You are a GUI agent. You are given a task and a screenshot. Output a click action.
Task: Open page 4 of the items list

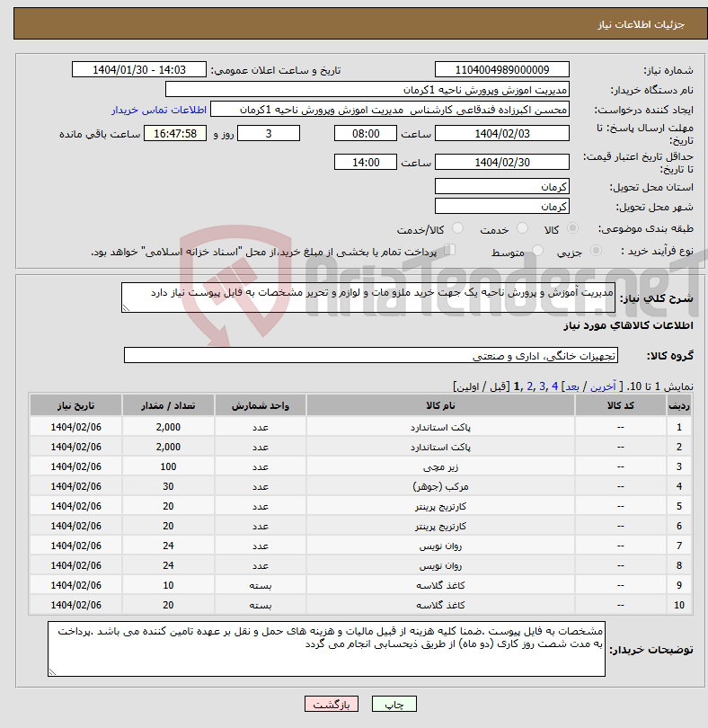tap(554, 386)
